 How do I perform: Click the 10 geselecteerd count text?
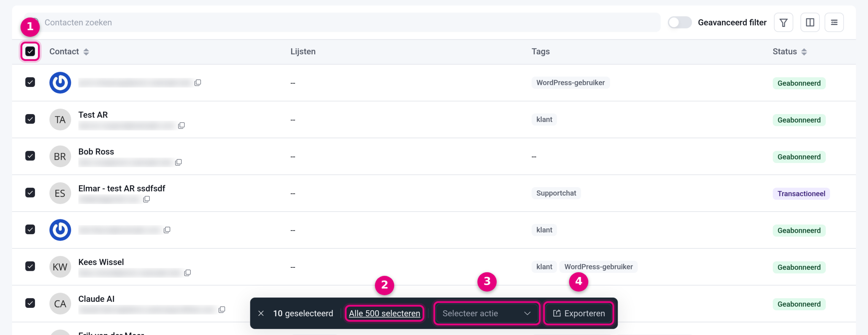pyautogui.click(x=303, y=313)
